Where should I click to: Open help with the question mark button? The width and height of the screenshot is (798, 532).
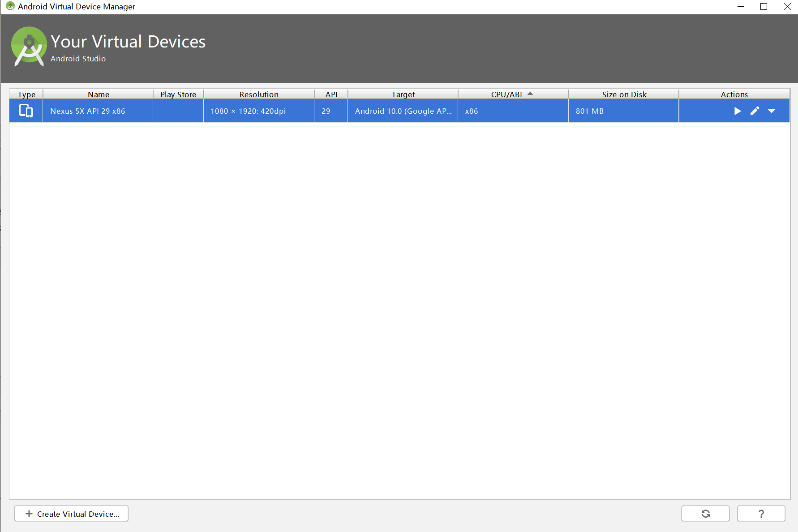761,514
